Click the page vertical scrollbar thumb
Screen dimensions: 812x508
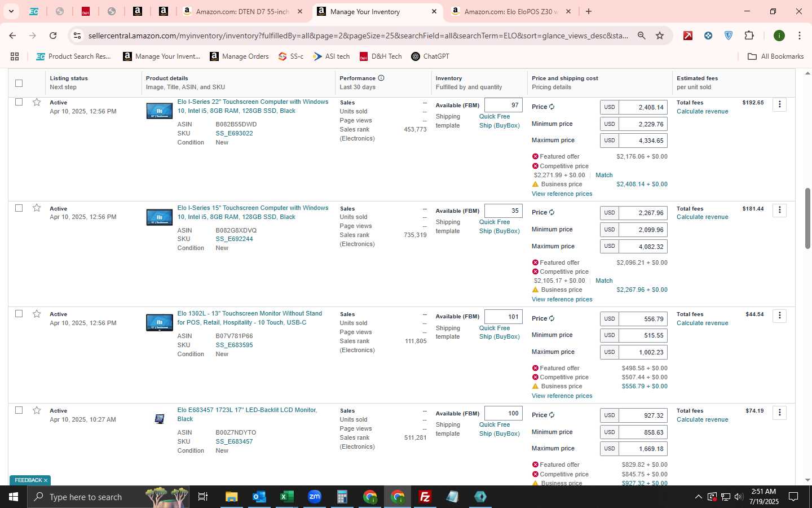[x=807, y=218]
